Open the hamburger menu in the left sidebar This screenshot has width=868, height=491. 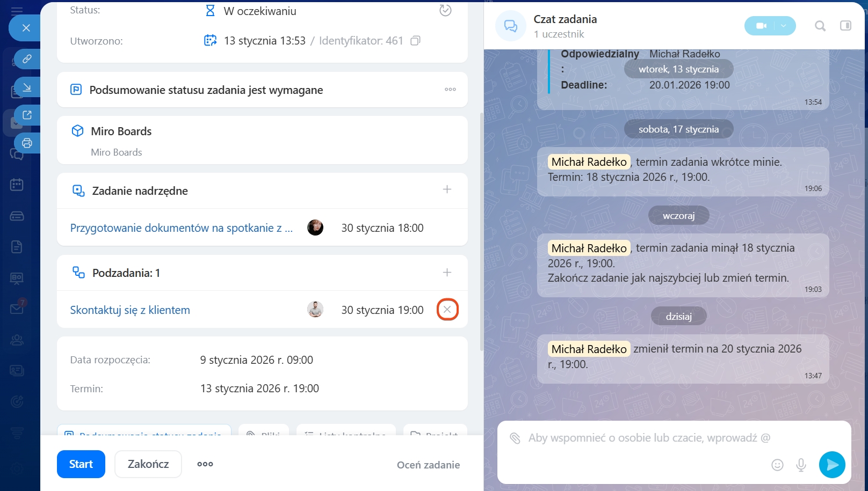(17, 11)
